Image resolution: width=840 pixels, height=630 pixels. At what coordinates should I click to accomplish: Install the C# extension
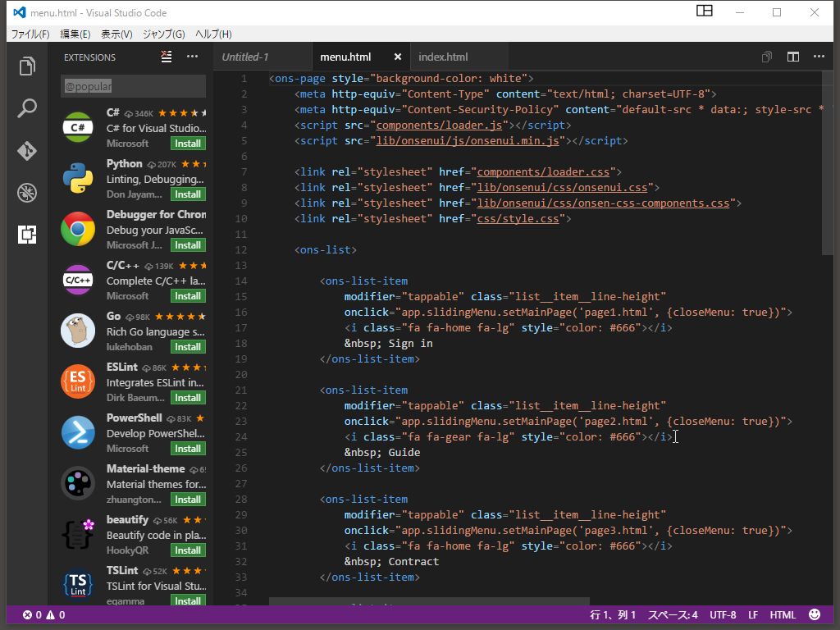(188, 144)
